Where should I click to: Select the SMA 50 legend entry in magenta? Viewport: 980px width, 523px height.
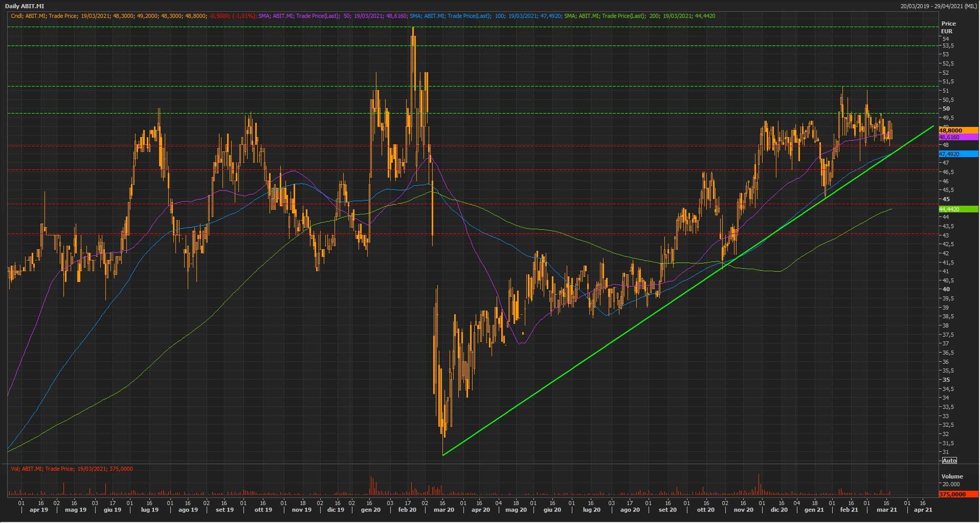point(332,16)
